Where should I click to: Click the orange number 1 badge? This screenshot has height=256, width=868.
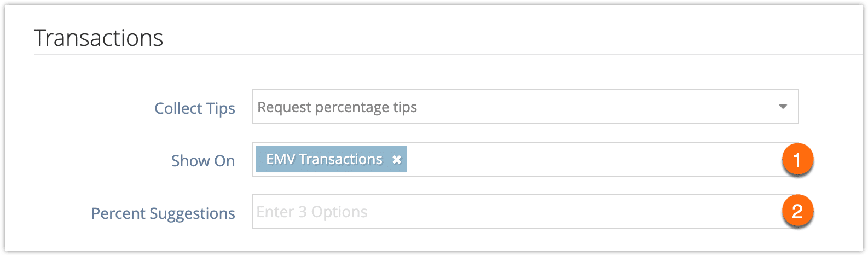(x=797, y=160)
